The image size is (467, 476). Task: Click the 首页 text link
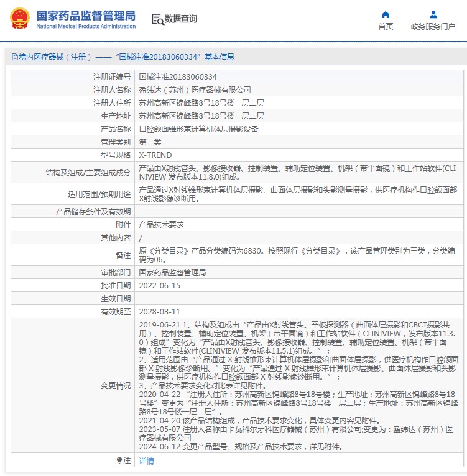386,27
